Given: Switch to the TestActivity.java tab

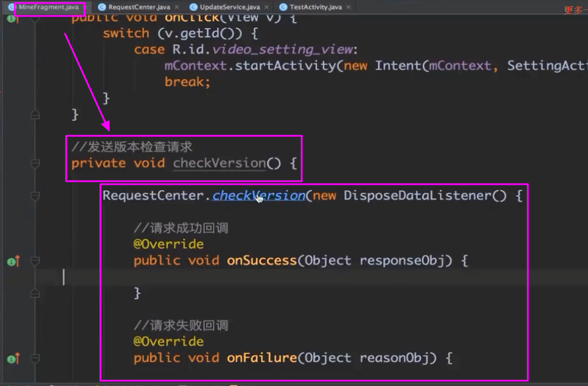Looking at the screenshot, I should click(315, 7).
